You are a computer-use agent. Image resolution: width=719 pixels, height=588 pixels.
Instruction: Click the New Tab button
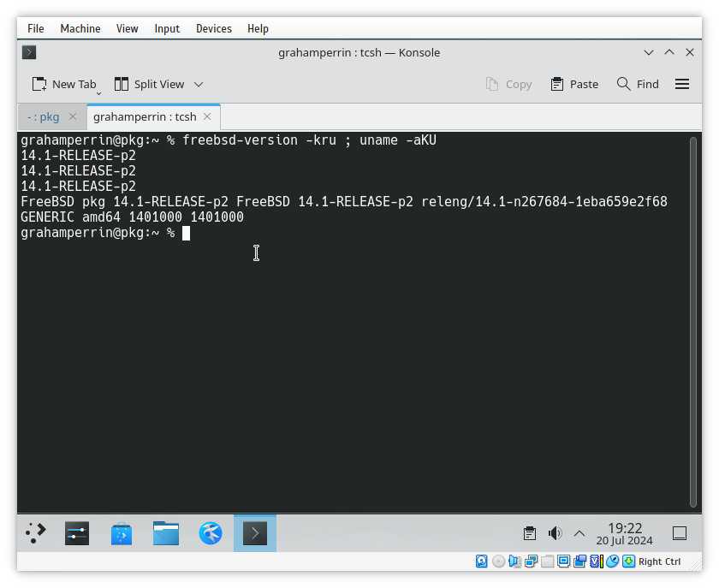tap(65, 84)
